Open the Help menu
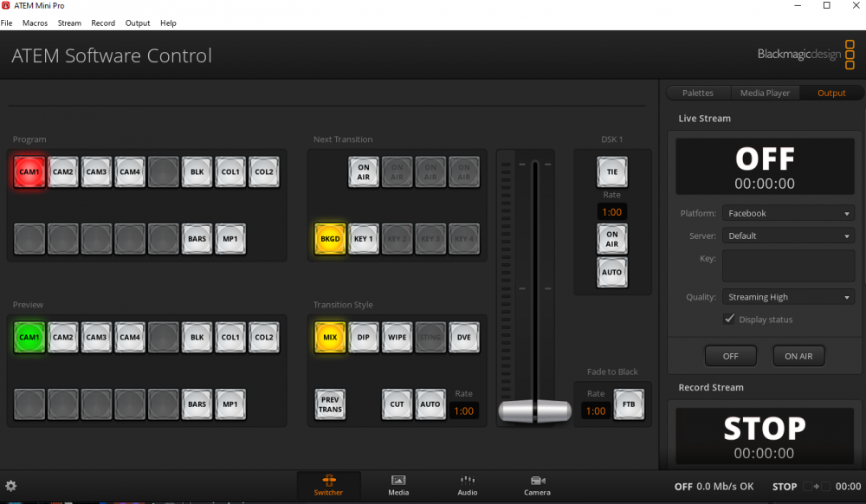Image resolution: width=866 pixels, height=504 pixels. 169,23
